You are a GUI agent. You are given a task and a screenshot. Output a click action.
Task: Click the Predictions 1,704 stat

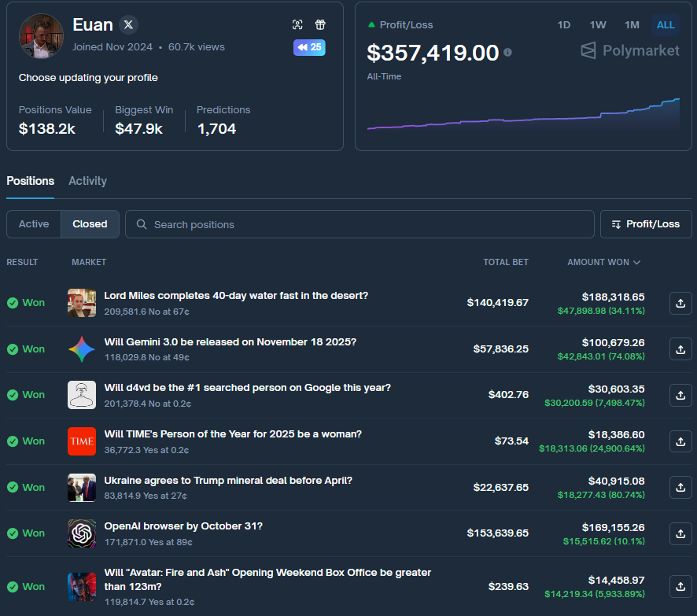coord(223,120)
